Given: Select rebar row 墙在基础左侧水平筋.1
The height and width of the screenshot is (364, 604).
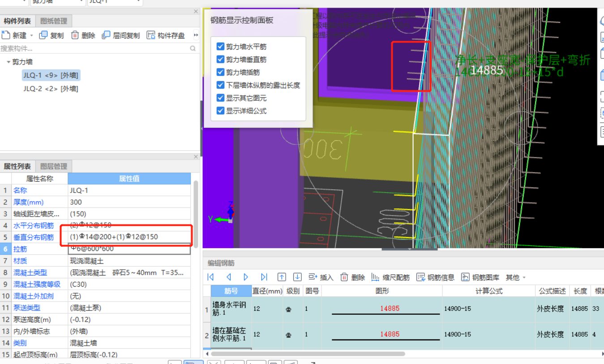Looking at the screenshot, I should tap(231, 334).
